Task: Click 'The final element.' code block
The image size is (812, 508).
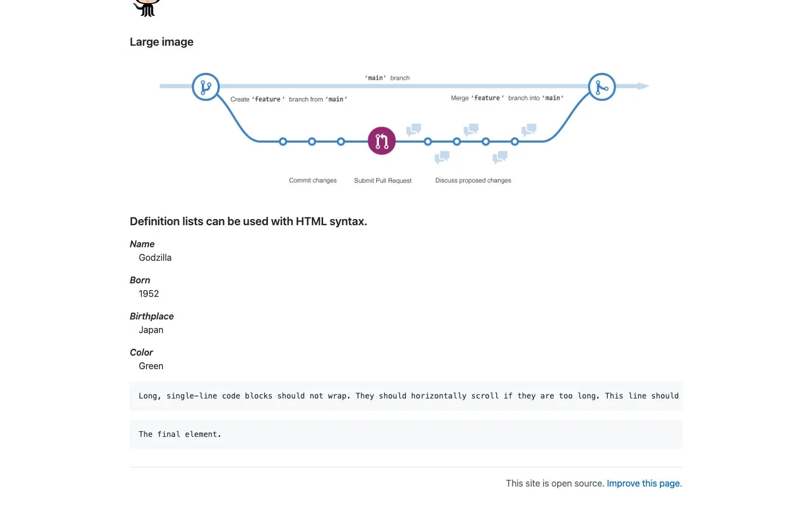Action: pyautogui.click(x=406, y=434)
